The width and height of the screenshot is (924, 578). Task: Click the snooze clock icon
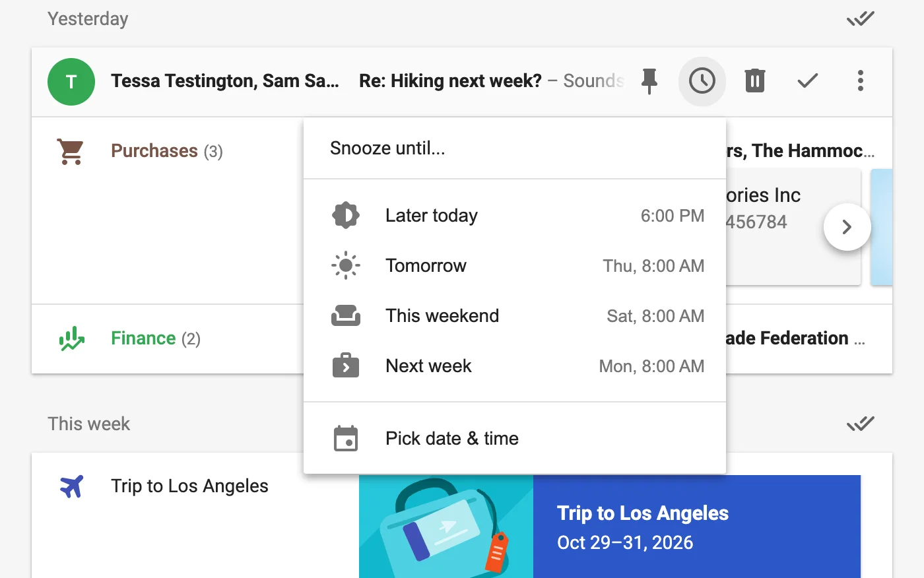point(702,81)
